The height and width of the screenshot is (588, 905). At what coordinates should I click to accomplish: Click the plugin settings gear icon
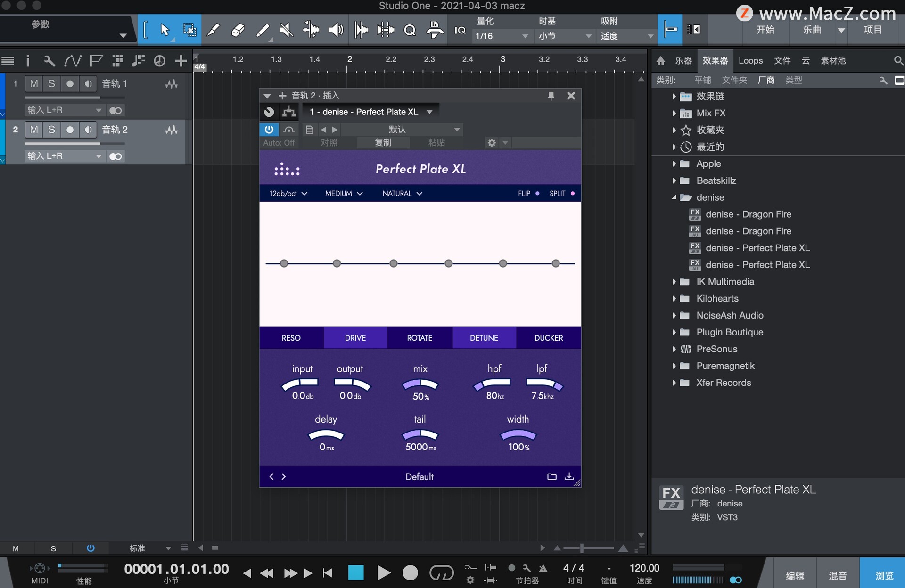click(x=492, y=142)
